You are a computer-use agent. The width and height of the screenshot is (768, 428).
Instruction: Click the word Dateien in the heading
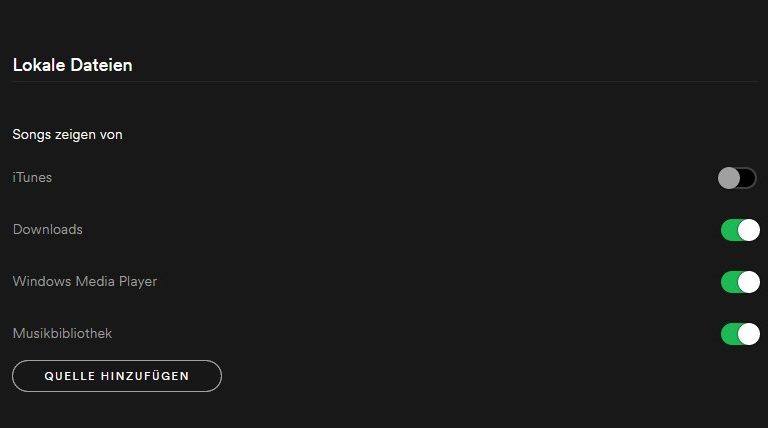coord(102,65)
